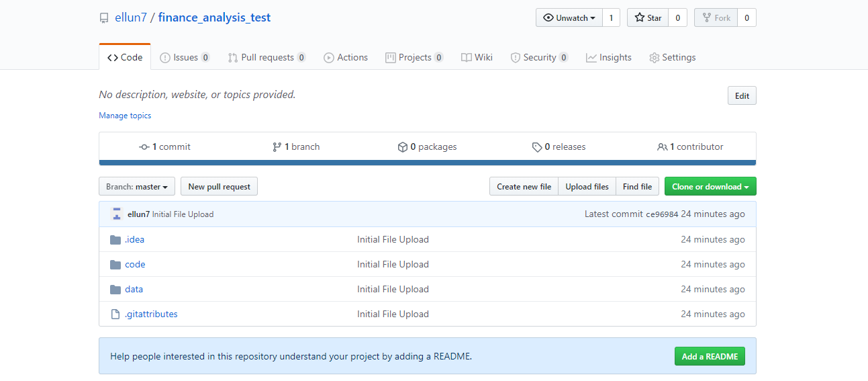Screen dimensions: 868x381
Task: Click Initial File Upload message for data
Action: [393, 290]
